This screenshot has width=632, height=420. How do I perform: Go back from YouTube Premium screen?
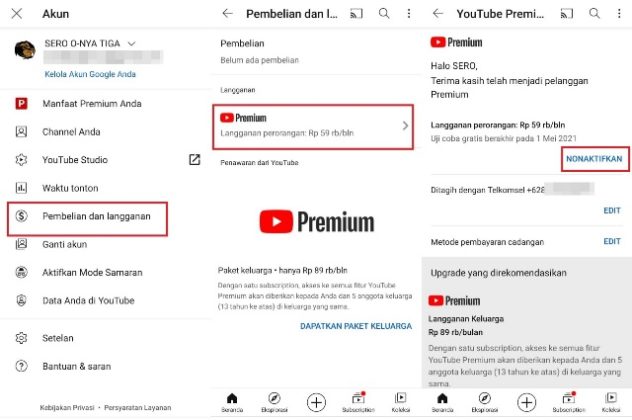pyautogui.click(x=438, y=14)
